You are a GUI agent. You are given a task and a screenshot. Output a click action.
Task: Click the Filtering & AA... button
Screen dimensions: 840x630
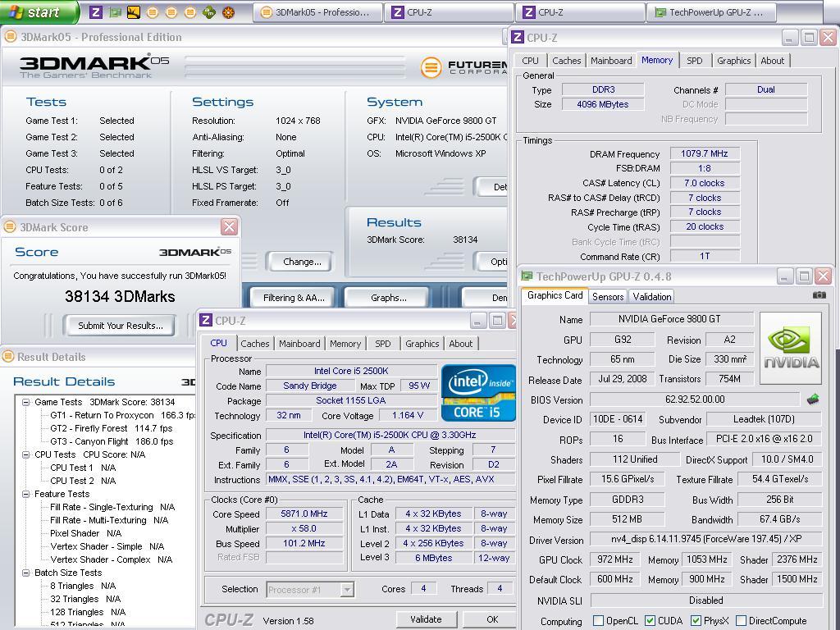click(294, 297)
